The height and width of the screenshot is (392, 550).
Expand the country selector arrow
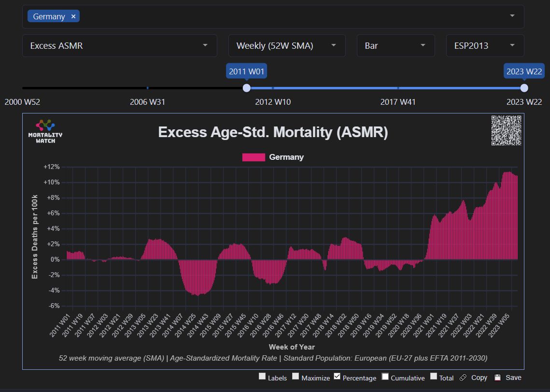(x=512, y=16)
